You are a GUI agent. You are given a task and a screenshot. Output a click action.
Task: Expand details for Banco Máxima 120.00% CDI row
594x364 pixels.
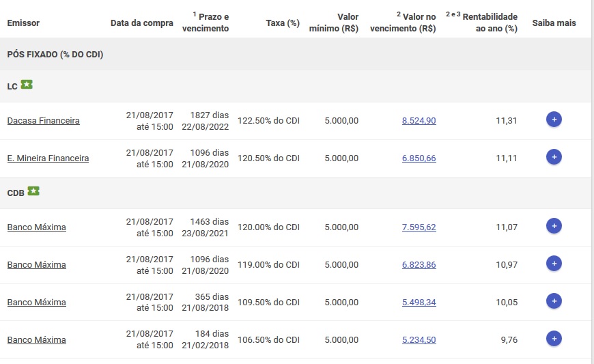[x=554, y=226]
